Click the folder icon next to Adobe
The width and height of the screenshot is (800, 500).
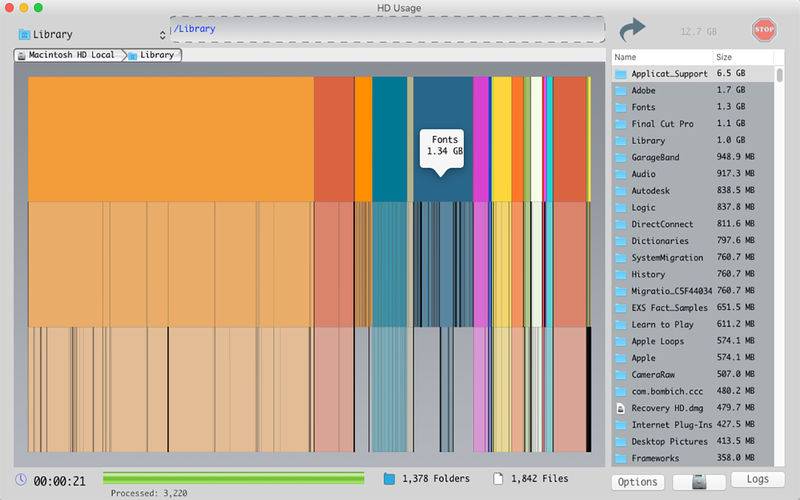click(620, 91)
